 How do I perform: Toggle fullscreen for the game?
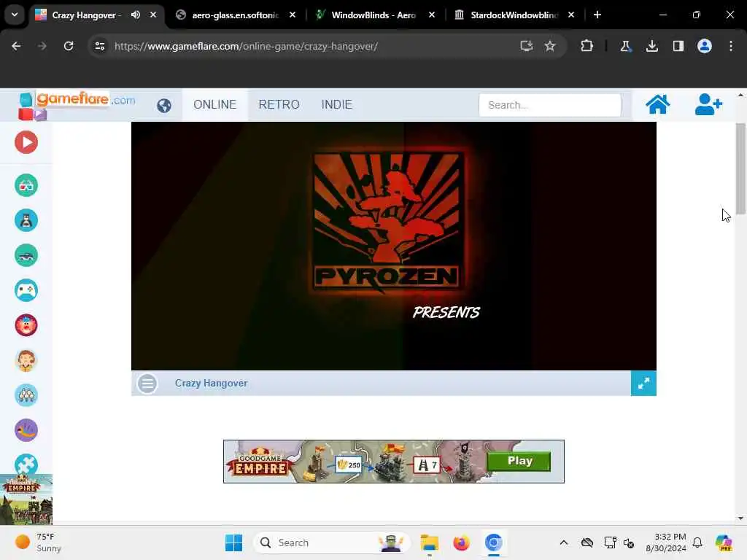pyautogui.click(x=643, y=384)
